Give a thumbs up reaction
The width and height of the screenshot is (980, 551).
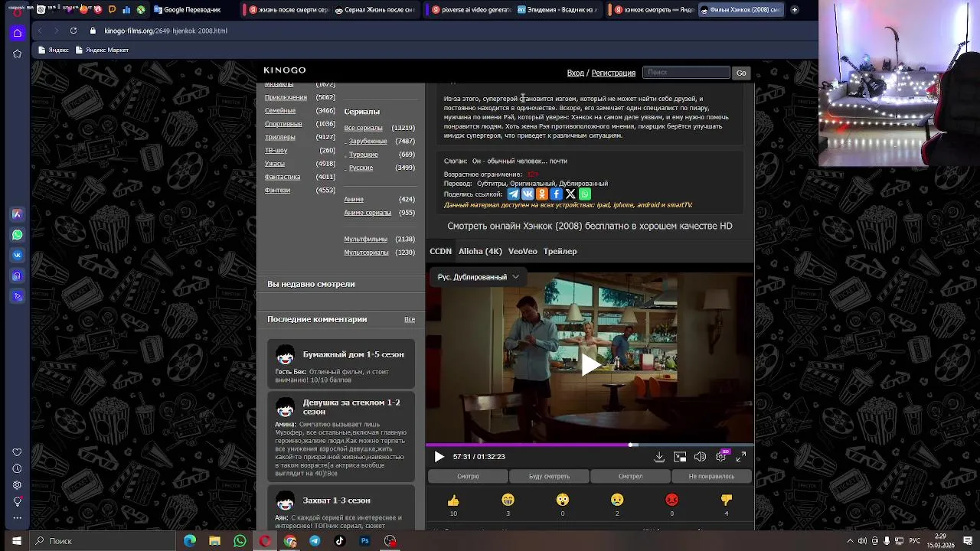(x=453, y=500)
